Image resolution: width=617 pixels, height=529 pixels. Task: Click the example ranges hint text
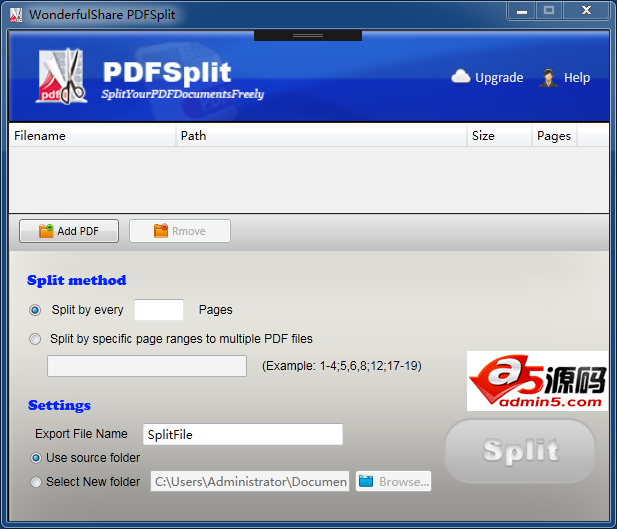pos(342,366)
